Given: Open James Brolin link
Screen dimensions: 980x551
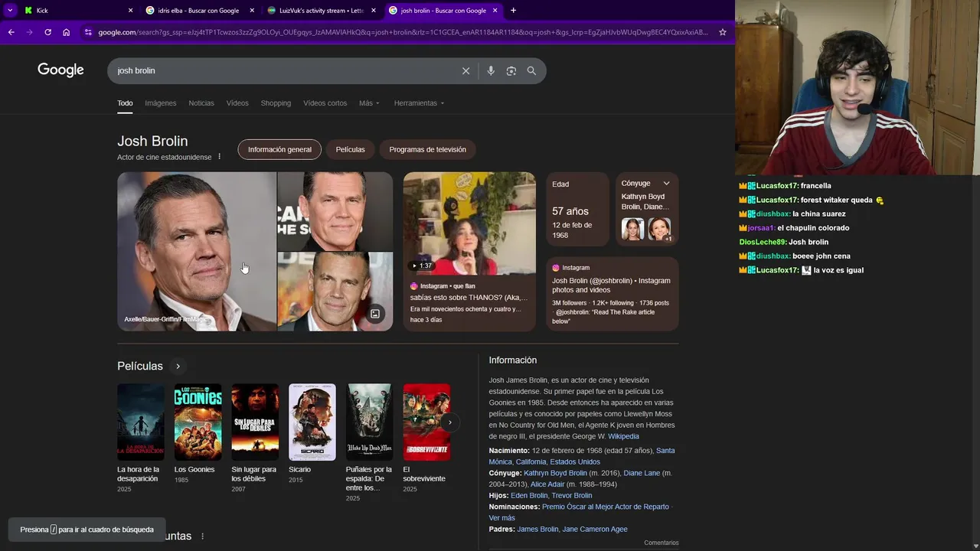Looking at the screenshot, I should click(x=537, y=529).
